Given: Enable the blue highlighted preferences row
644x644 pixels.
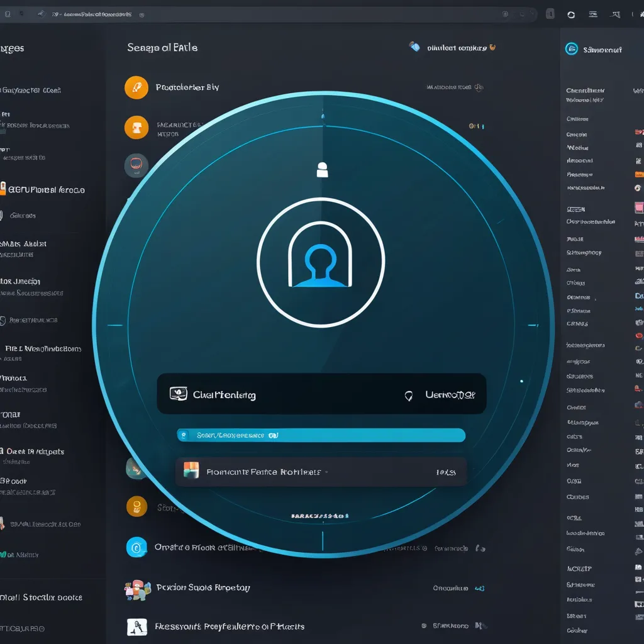Looking at the screenshot, I should [x=321, y=435].
